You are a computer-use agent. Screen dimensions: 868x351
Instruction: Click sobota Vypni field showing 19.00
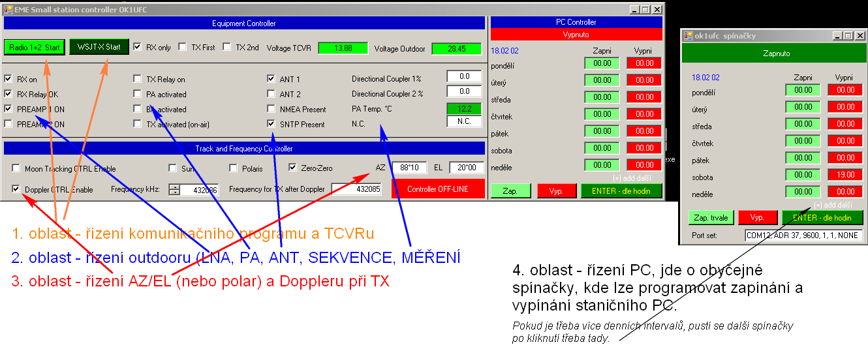[x=845, y=175]
